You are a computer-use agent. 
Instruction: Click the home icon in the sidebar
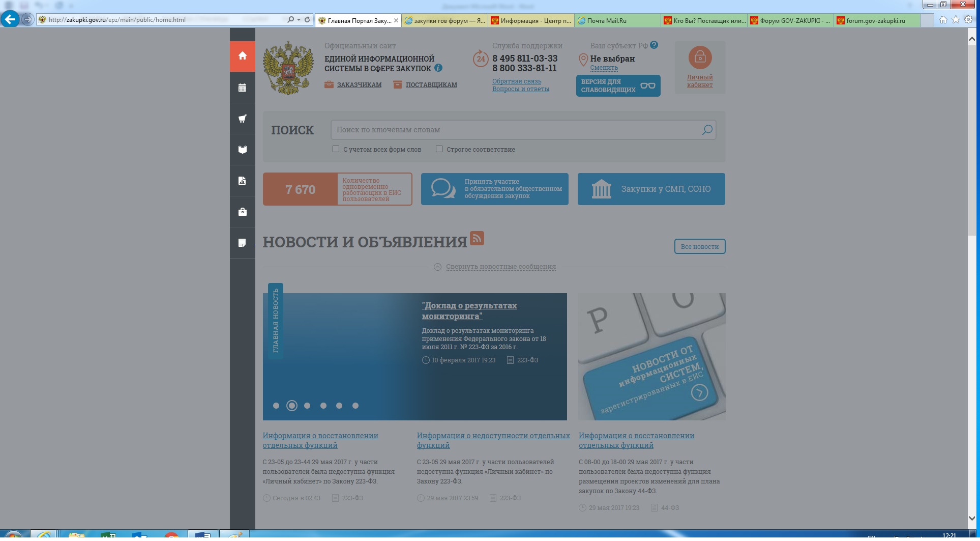click(x=243, y=56)
